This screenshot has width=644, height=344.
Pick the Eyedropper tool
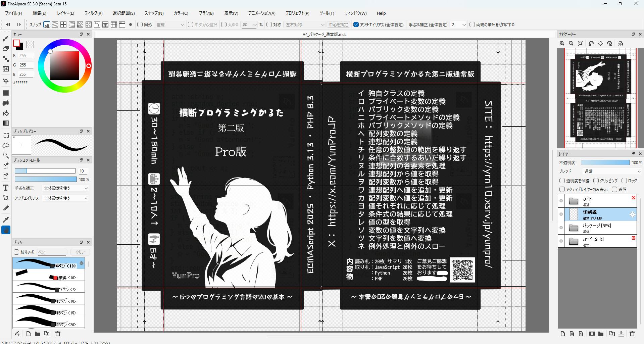[x=6, y=220]
